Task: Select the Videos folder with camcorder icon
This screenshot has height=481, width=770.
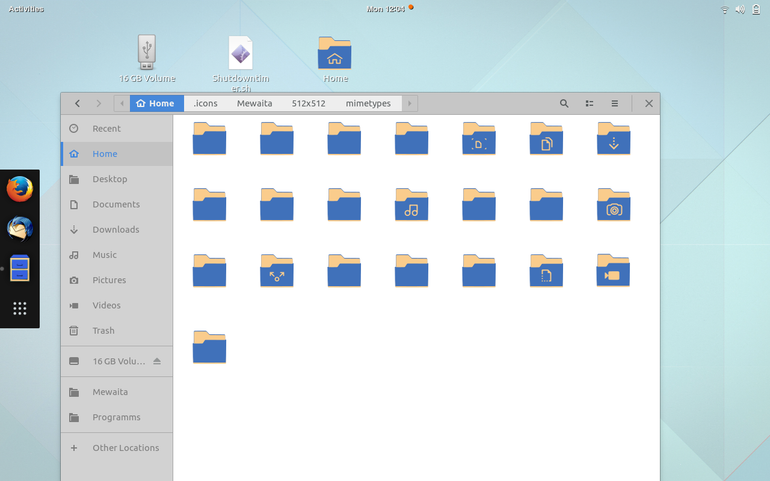Action: pyautogui.click(x=613, y=270)
